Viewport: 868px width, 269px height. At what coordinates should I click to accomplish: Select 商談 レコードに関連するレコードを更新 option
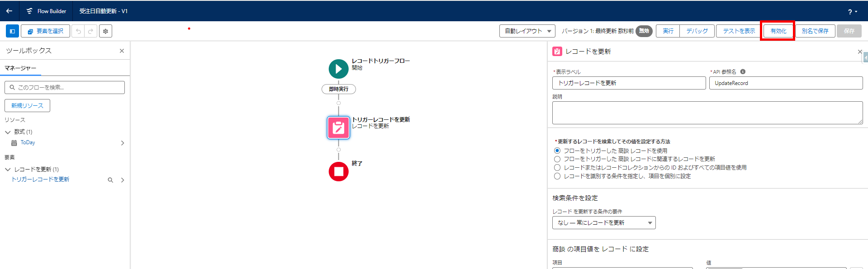(x=557, y=159)
